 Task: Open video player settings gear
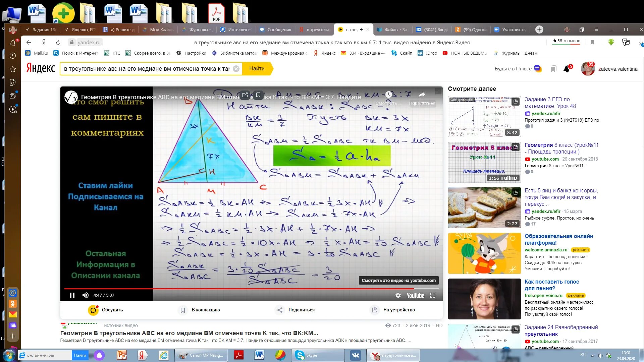pos(398,295)
